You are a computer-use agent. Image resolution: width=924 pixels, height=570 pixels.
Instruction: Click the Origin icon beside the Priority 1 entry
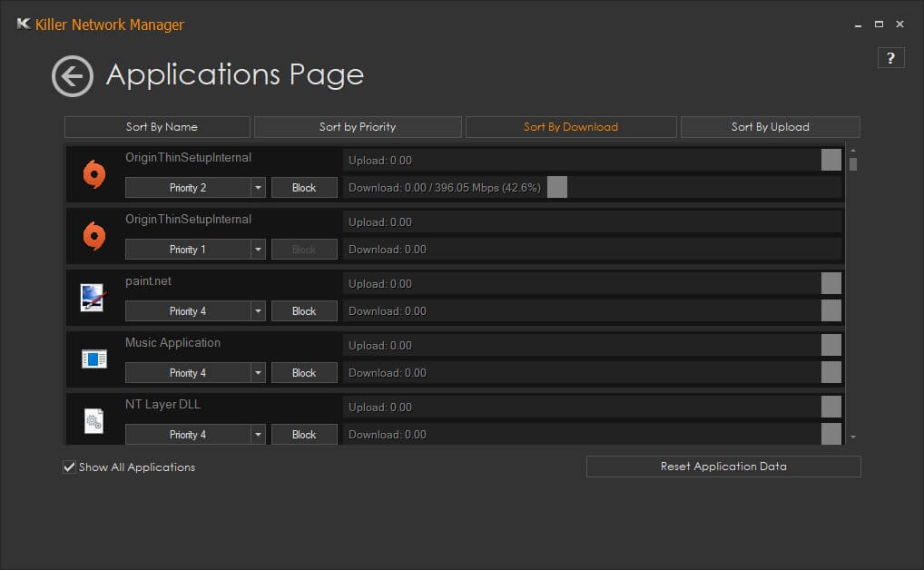94,235
